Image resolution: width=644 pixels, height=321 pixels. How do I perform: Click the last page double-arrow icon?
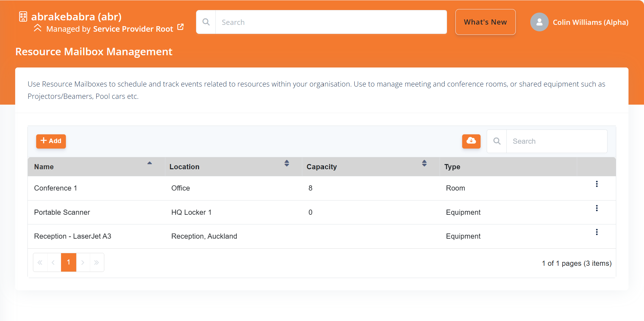(x=97, y=262)
